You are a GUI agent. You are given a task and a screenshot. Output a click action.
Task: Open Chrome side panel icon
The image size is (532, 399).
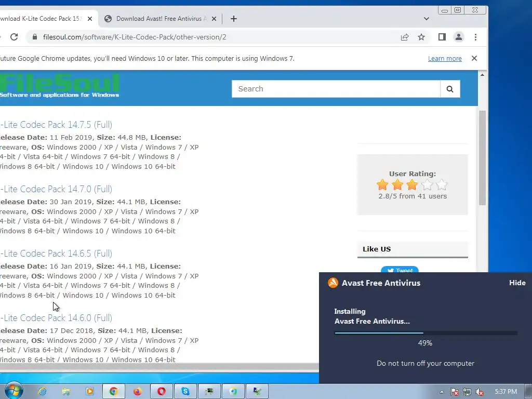(x=442, y=37)
